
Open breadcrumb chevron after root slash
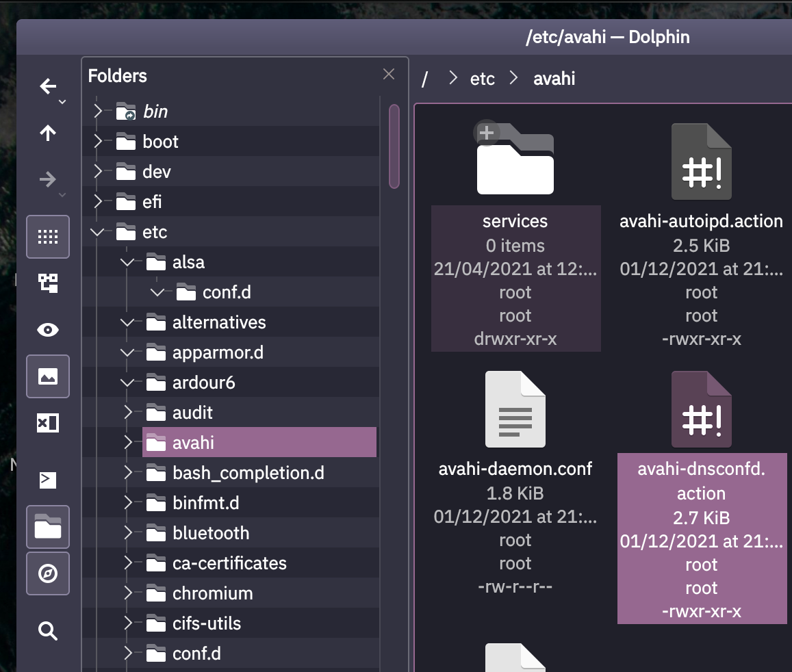click(x=452, y=78)
